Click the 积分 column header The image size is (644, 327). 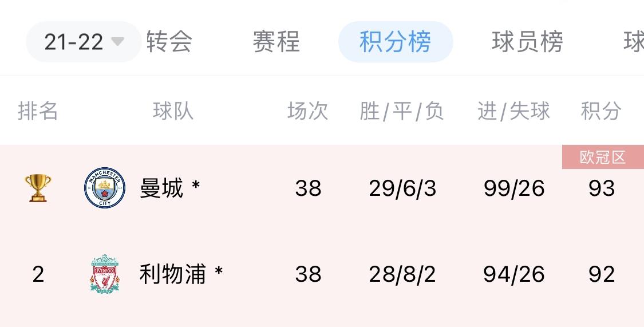pyautogui.click(x=601, y=111)
